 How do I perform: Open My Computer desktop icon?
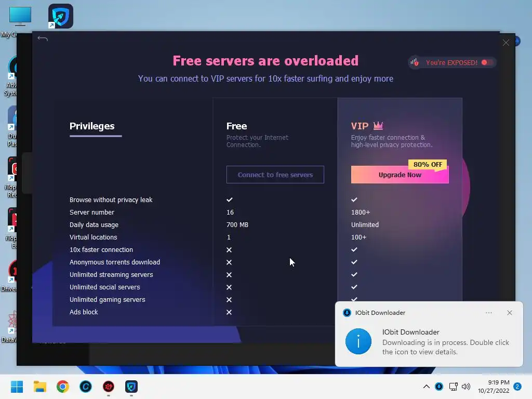pyautogui.click(x=20, y=16)
